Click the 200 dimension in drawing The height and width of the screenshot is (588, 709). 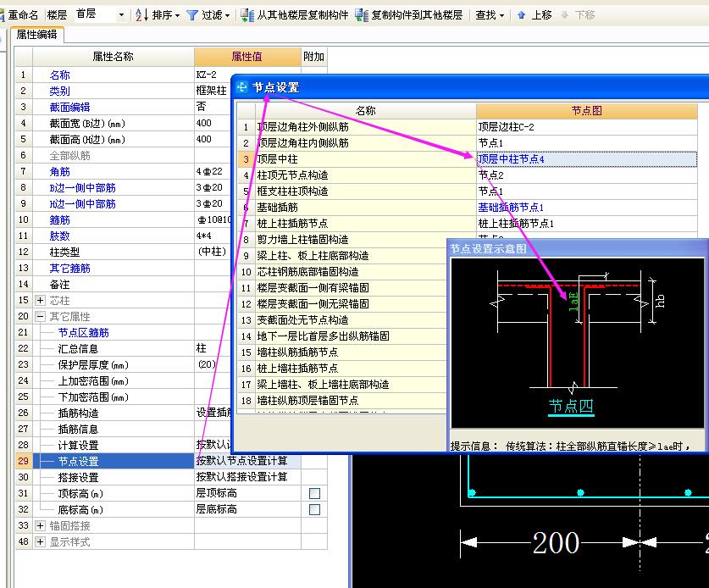556,542
